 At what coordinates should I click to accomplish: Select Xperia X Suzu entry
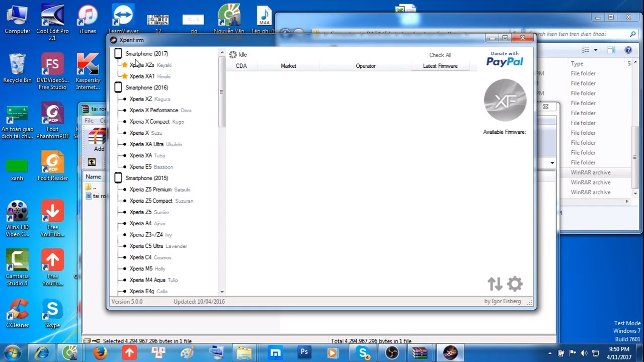coord(145,133)
